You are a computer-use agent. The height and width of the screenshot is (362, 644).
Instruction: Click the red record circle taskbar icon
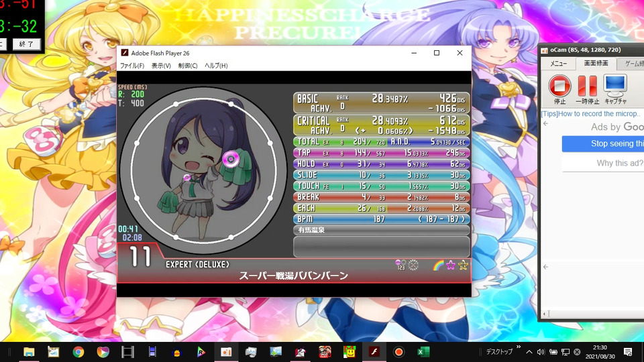398,352
